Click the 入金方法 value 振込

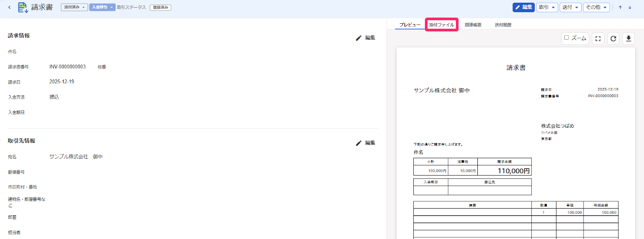pos(54,97)
